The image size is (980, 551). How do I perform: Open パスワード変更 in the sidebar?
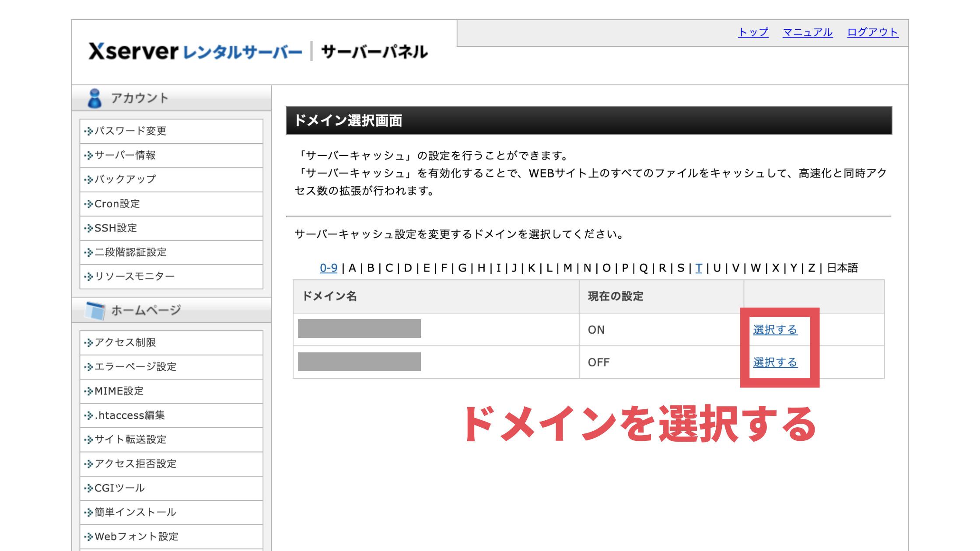(171, 131)
